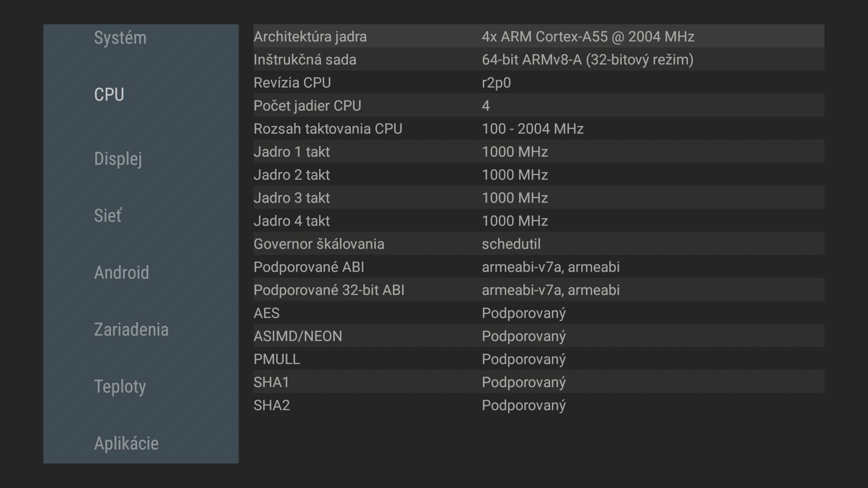Screen dimensions: 868x488
Task: Select the SHA1 row label
Action: [271, 382]
